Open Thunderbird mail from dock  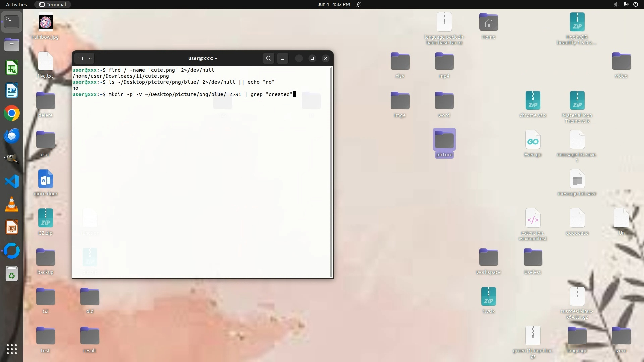(x=12, y=136)
